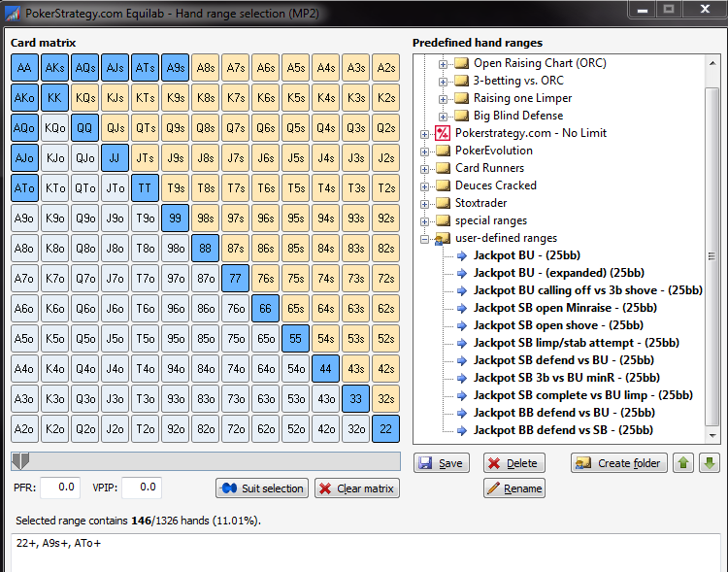Click the folder icon beside 3-betting vs. ORC

(461, 81)
